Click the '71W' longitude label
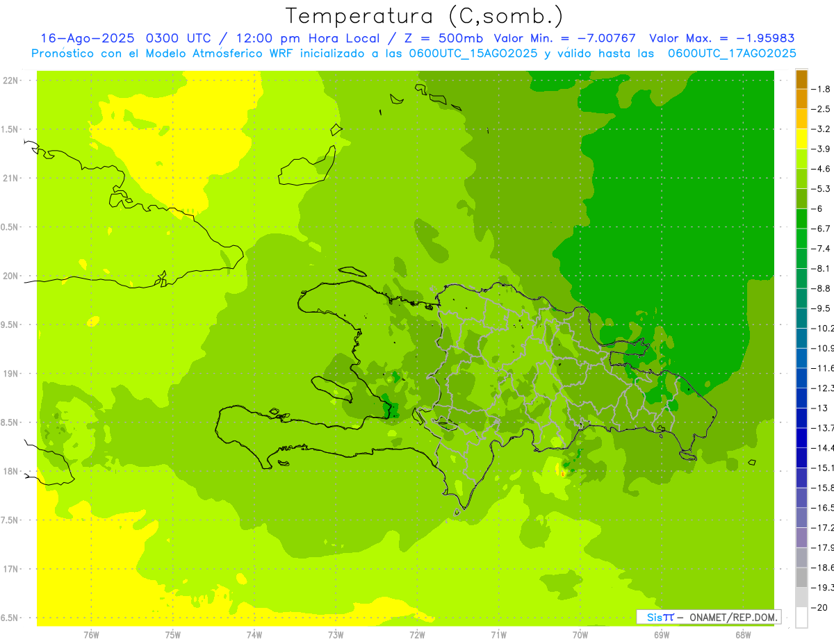 click(x=498, y=634)
